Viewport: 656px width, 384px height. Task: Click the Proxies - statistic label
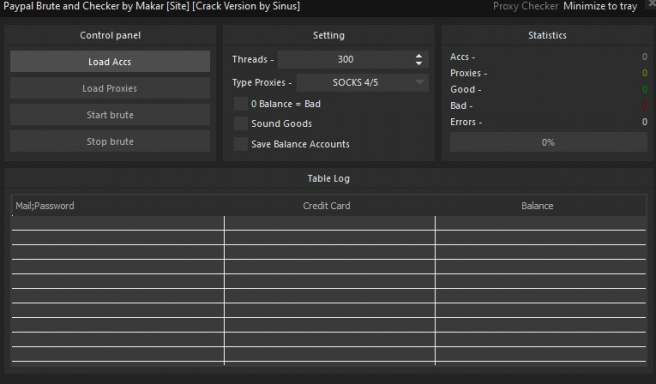point(469,73)
